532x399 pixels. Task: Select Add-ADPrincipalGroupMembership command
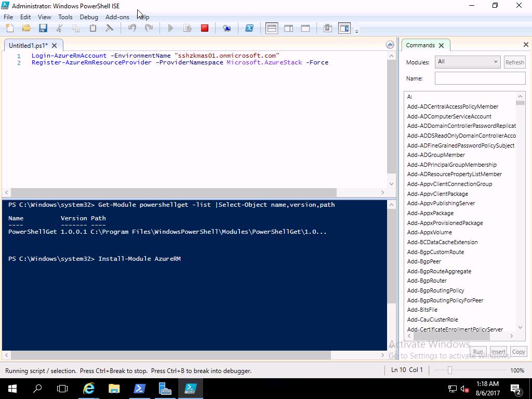pyautogui.click(x=451, y=165)
